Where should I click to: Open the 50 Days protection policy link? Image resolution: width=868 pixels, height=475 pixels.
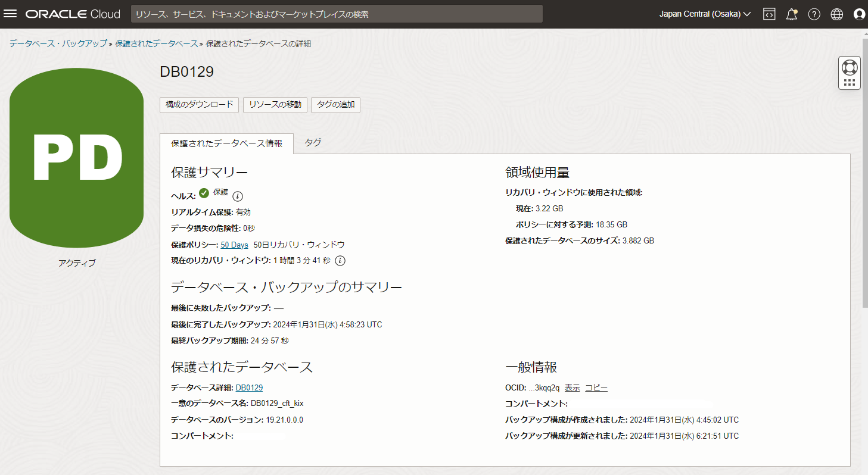(234, 245)
